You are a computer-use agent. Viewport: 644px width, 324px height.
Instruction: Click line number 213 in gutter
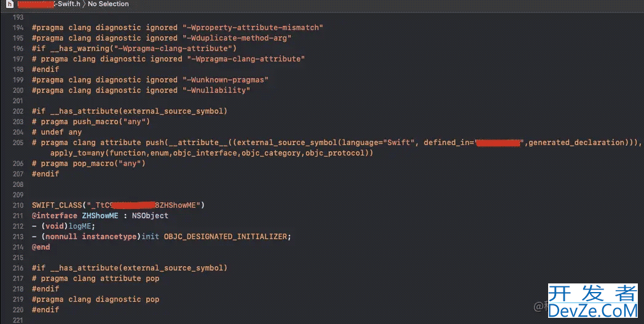pyautogui.click(x=18, y=237)
